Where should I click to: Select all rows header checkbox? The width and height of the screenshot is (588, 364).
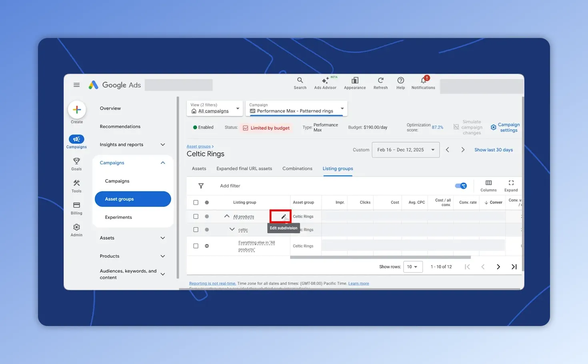click(196, 202)
